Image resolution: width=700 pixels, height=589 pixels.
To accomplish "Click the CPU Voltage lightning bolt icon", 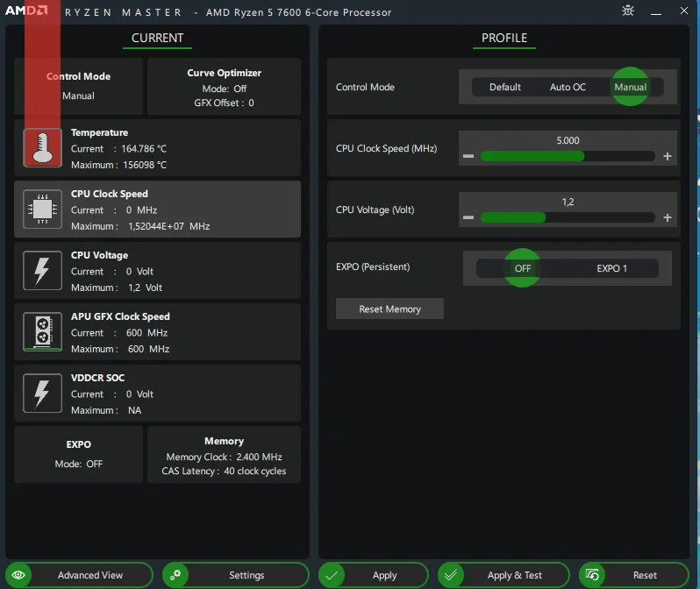I will pos(42,271).
